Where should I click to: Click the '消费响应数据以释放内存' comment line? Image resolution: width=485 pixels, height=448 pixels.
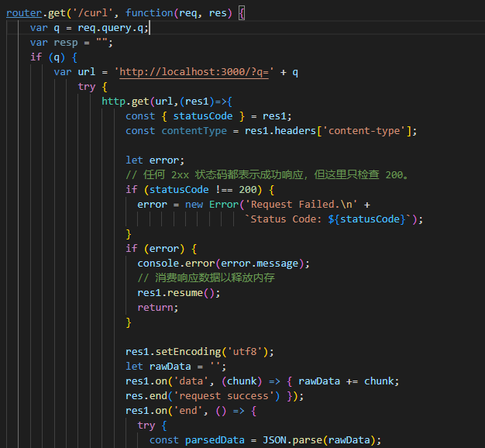tap(206, 277)
